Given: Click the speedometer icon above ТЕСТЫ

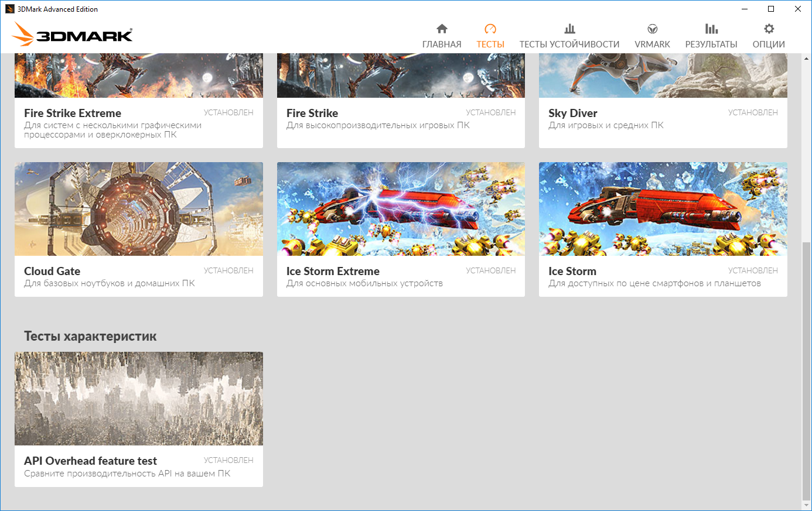Looking at the screenshot, I should coord(490,29).
